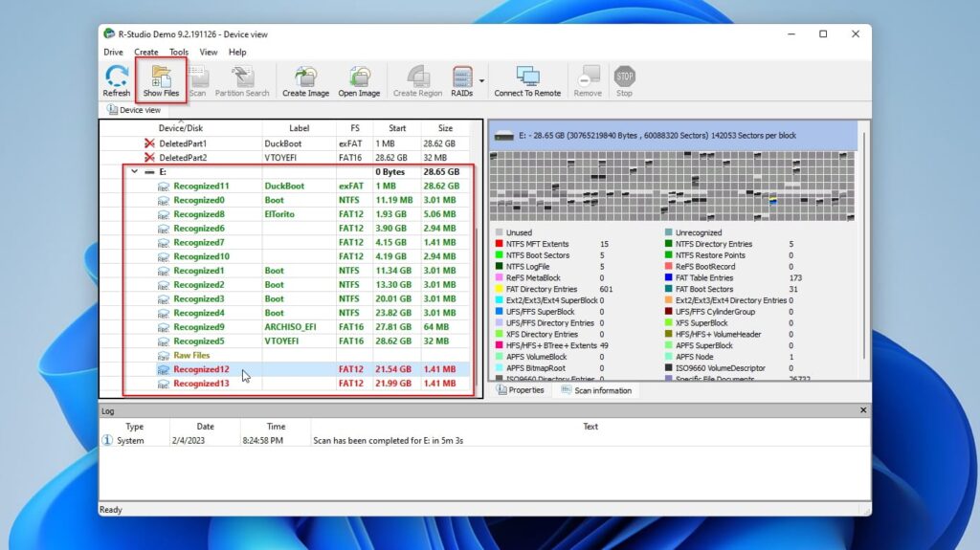Switch to the Scan information tab
Viewport: 980px width, 550px height.
point(596,390)
